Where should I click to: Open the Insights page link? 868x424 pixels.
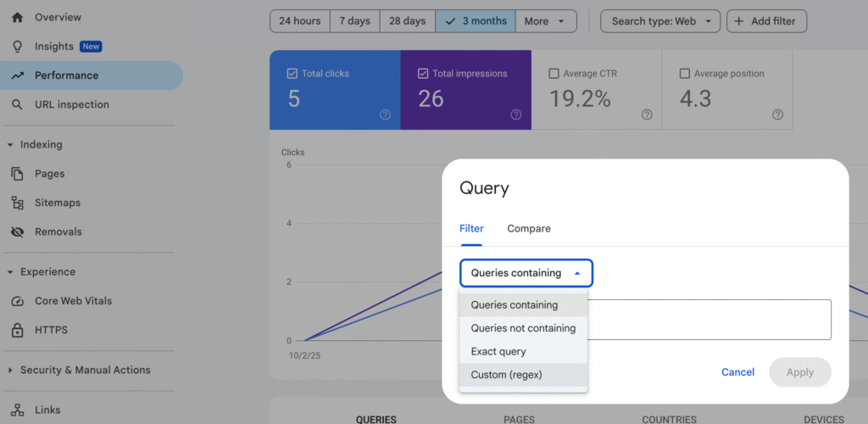click(x=54, y=47)
